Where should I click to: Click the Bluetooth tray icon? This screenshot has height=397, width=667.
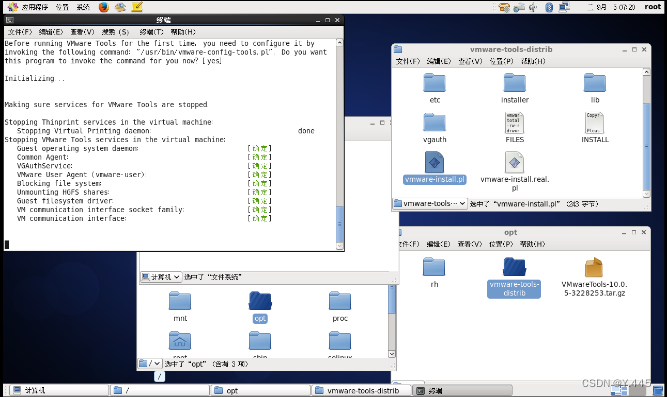click(549, 7)
